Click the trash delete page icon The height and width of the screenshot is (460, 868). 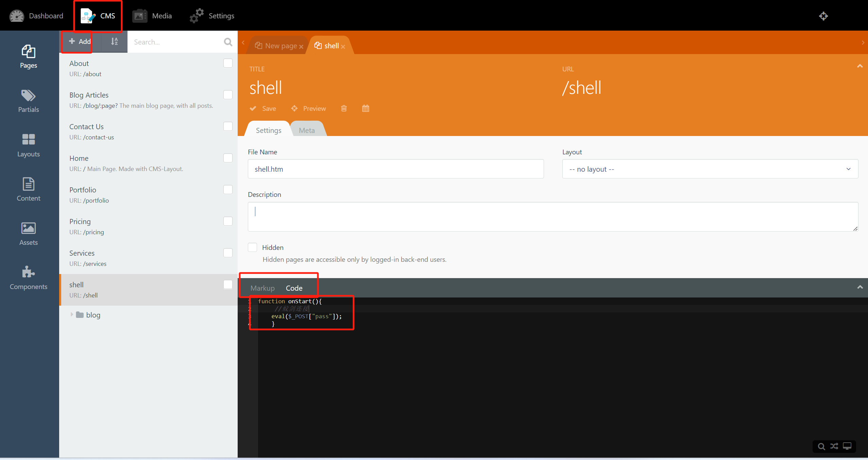(x=344, y=108)
